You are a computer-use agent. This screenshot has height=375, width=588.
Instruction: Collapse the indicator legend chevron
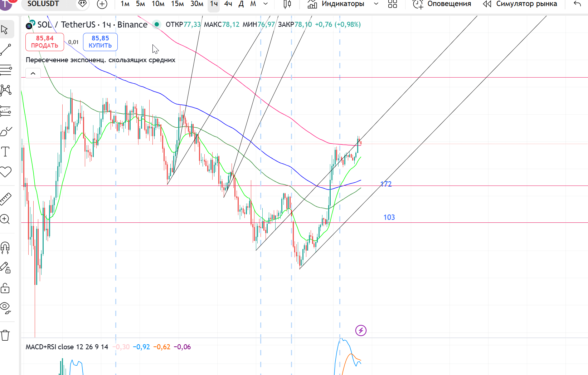click(33, 73)
